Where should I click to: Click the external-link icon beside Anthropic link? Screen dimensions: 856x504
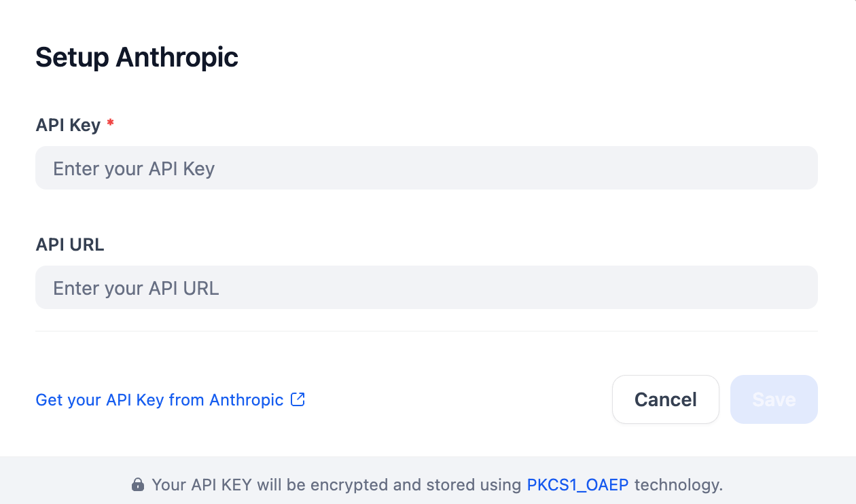coord(298,399)
